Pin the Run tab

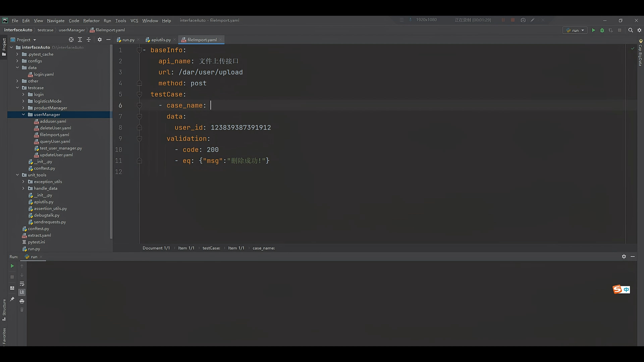(12, 299)
